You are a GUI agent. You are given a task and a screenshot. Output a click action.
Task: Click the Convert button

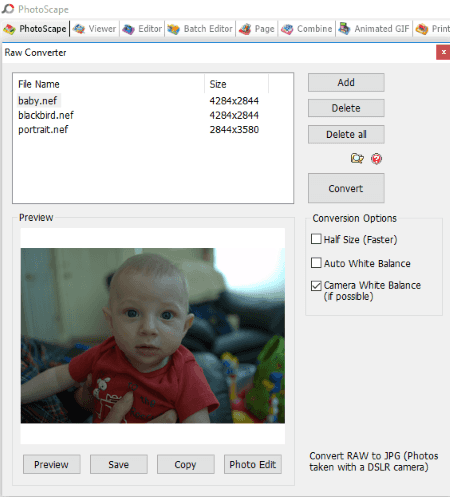point(346,188)
